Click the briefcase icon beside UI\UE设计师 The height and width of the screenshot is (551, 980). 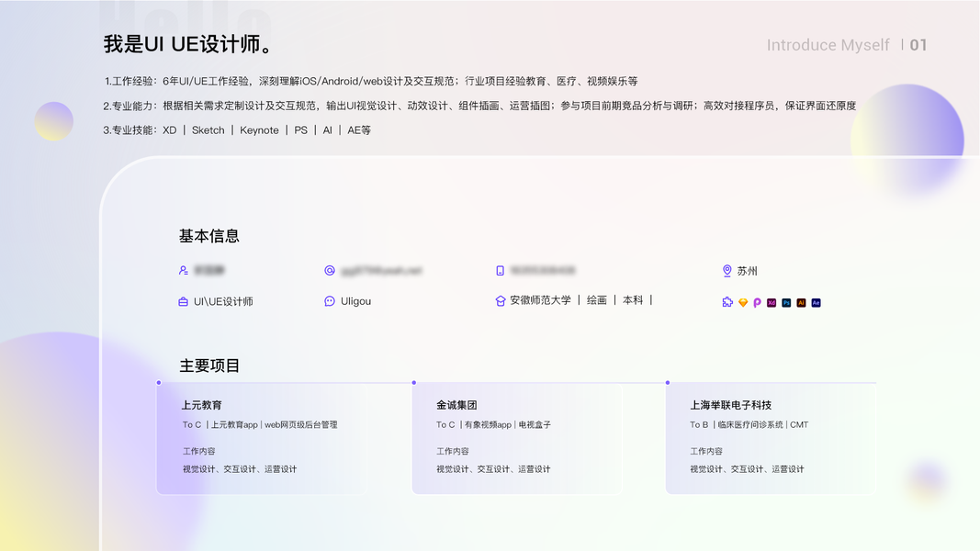click(x=183, y=302)
